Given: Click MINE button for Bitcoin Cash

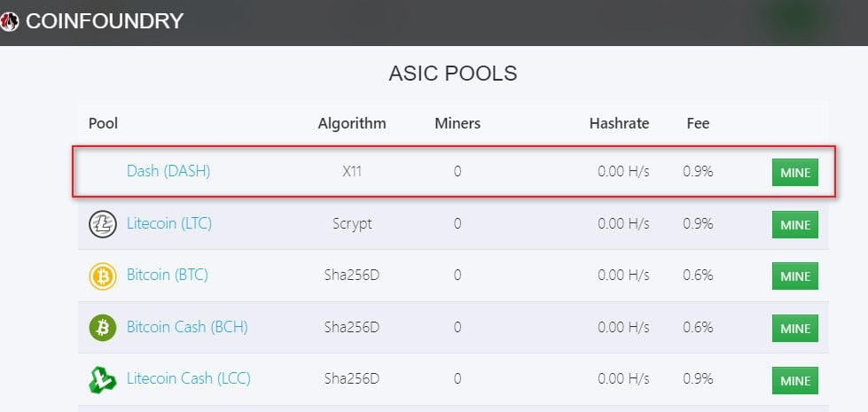Looking at the screenshot, I should tap(795, 328).
